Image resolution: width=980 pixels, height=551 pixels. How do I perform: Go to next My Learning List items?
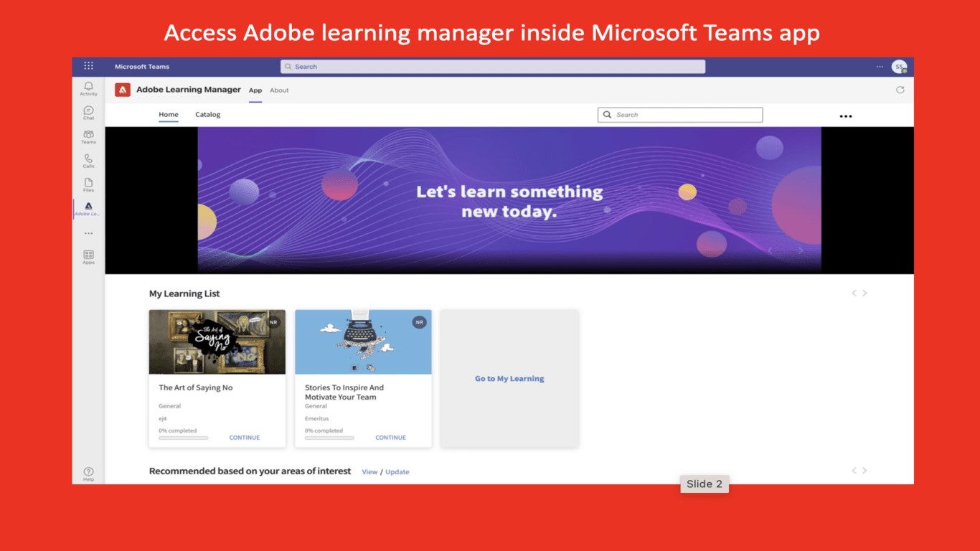click(x=864, y=293)
